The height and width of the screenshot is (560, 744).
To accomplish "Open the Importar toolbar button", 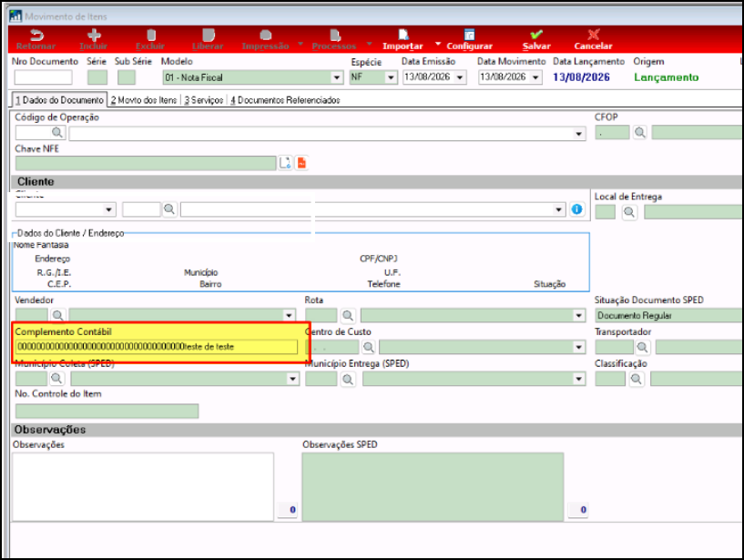I will (x=403, y=40).
